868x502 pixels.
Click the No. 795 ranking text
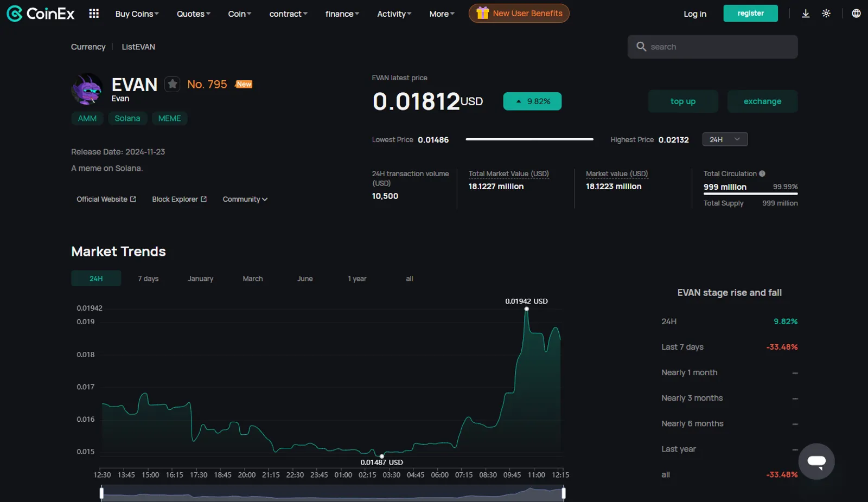[207, 84]
